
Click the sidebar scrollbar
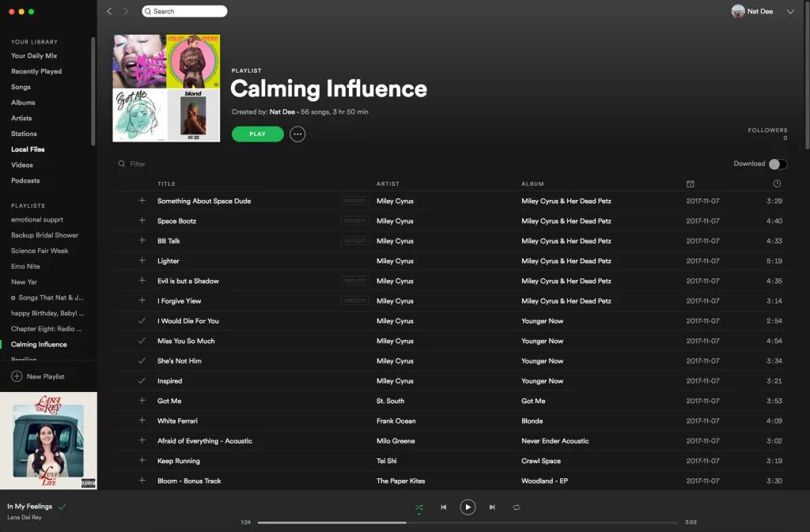[93, 92]
